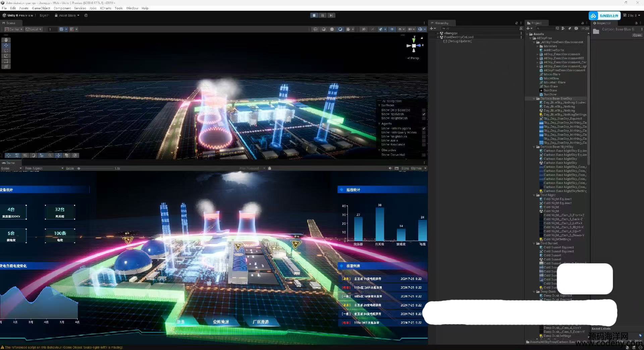Click the Open button in Inspector
The width and height of the screenshot is (644, 350).
(637, 35)
